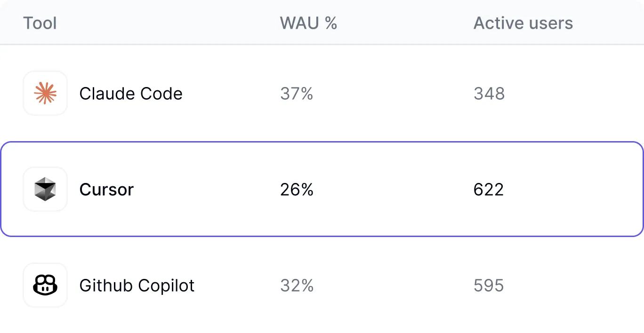Image resolution: width=644 pixels, height=333 pixels.
Task: Open the Cursor tool name
Action: 106,190
